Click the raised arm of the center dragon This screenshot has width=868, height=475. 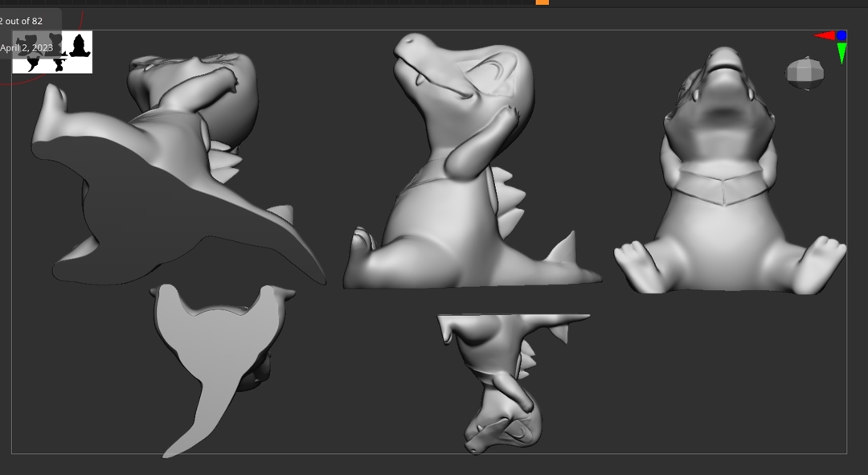tap(481, 145)
